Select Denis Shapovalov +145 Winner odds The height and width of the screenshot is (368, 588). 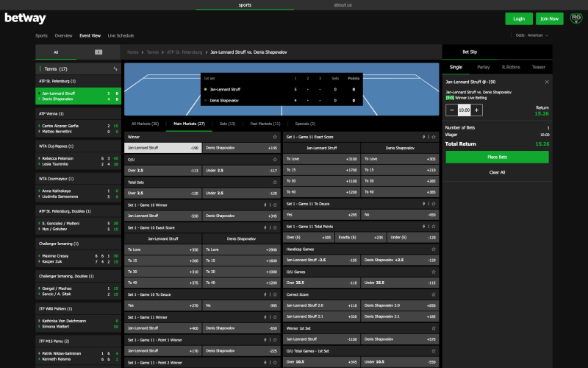[x=241, y=148]
